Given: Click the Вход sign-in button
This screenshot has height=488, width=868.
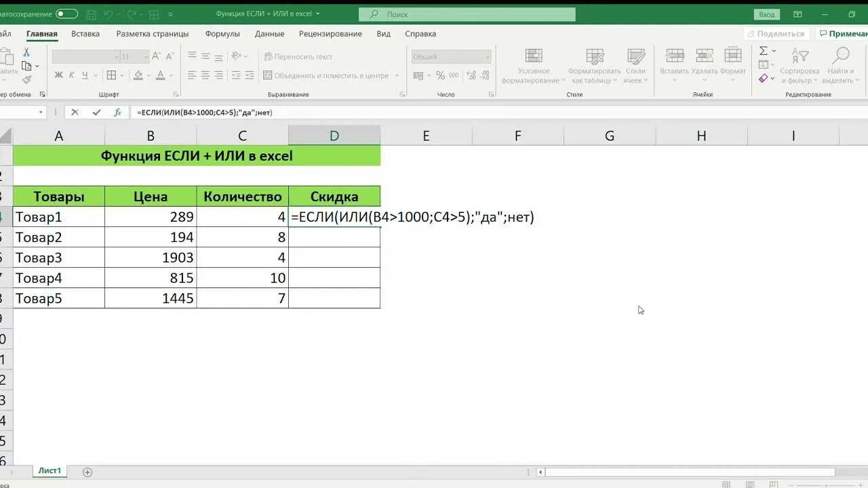Looking at the screenshot, I should [766, 14].
